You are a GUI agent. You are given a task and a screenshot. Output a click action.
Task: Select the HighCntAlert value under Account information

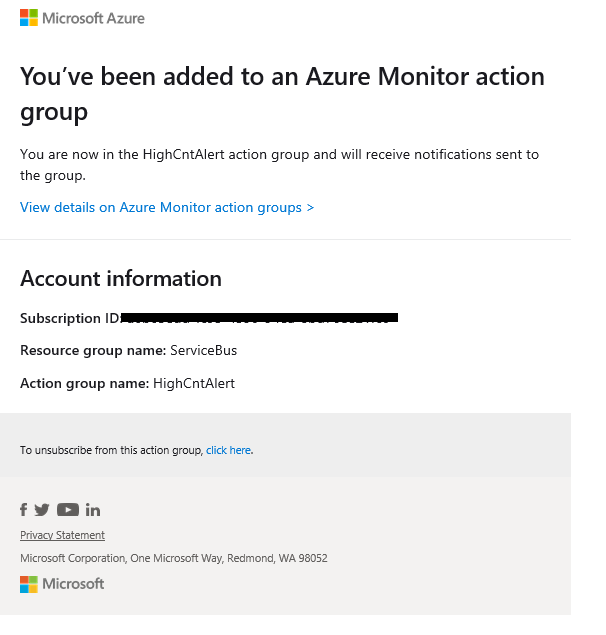[194, 383]
